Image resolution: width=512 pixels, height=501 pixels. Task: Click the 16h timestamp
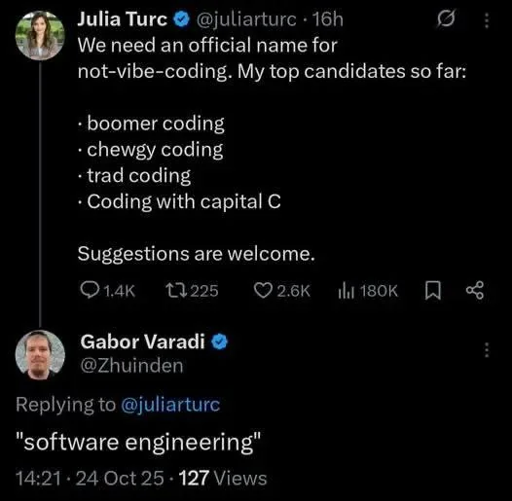328,19
